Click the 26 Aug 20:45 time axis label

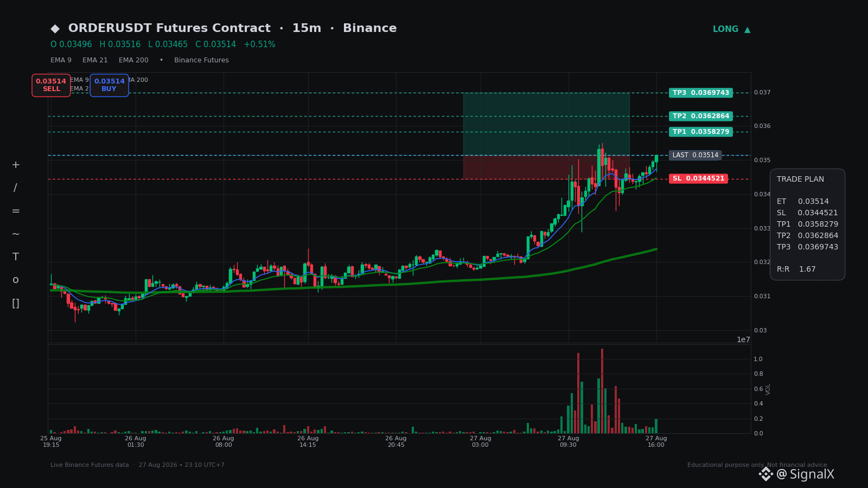[x=396, y=441]
